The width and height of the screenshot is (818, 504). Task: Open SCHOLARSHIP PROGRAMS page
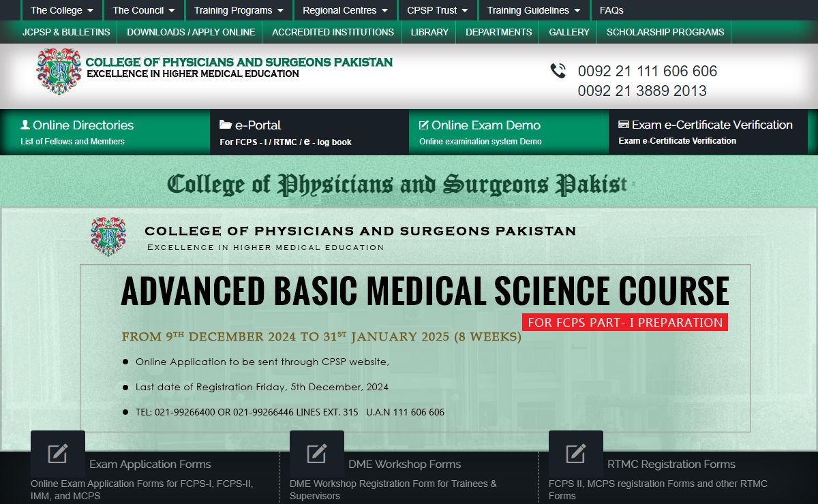tap(665, 32)
